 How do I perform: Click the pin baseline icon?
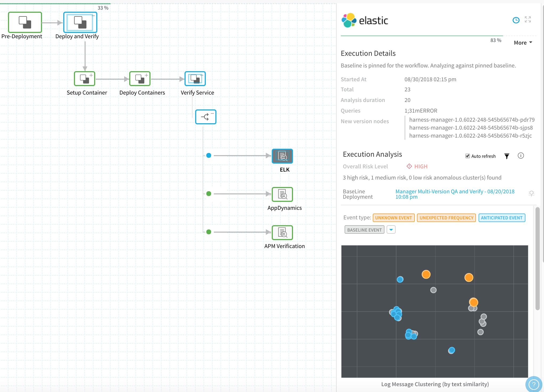532,194
